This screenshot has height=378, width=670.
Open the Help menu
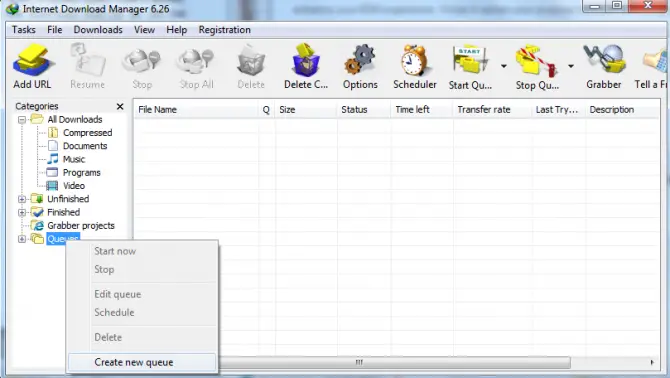[176, 30]
